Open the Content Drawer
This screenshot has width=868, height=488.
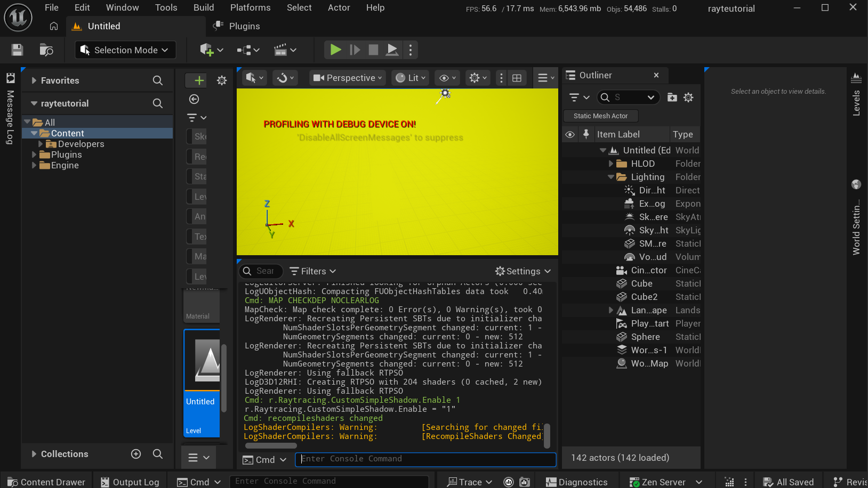click(46, 482)
